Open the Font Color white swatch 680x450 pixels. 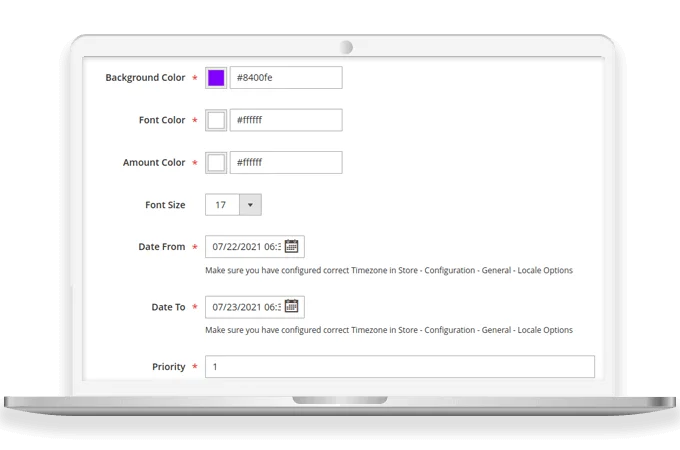click(x=216, y=120)
